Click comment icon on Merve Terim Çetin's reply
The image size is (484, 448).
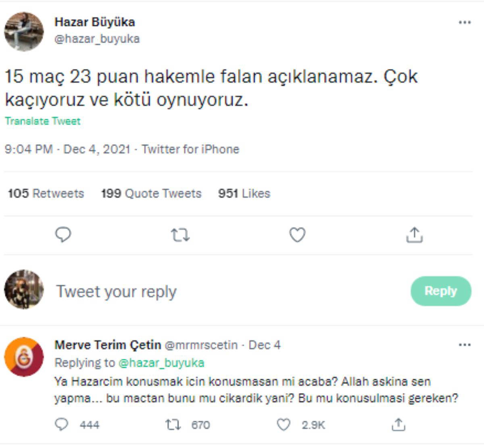(62, 424)
